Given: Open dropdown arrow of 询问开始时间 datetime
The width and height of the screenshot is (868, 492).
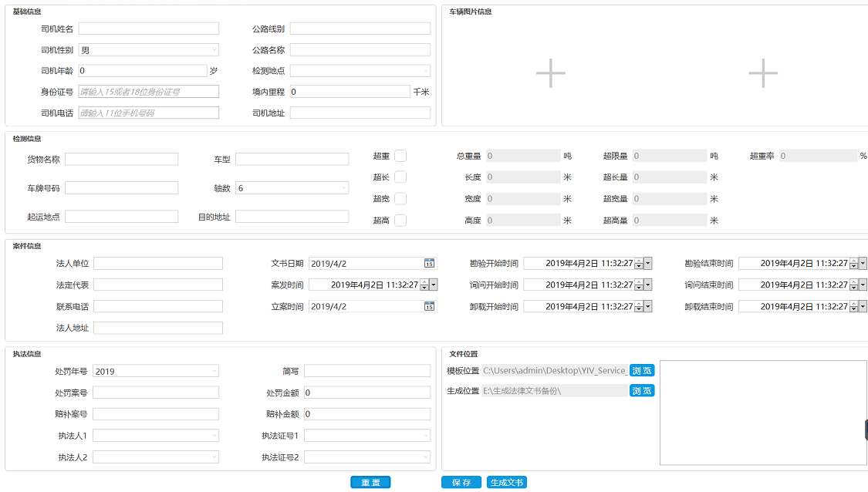Looking at the screenshot, I should click(648, 285).
